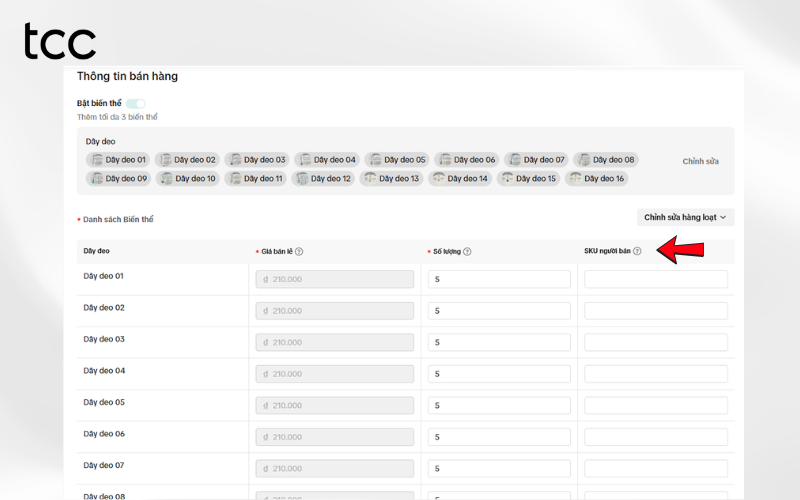Select the Dây đeo 16 variant chip

[596, 179]
